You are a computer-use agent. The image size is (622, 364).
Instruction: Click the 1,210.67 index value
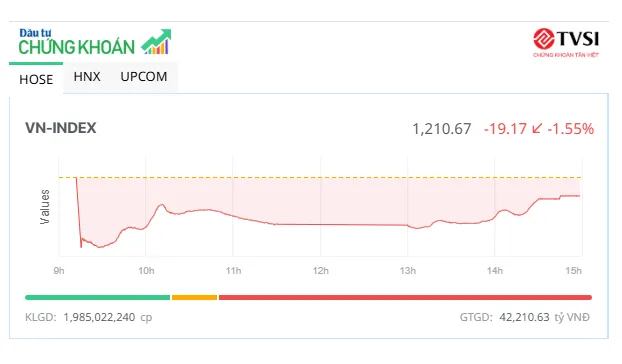pos(442,129)
